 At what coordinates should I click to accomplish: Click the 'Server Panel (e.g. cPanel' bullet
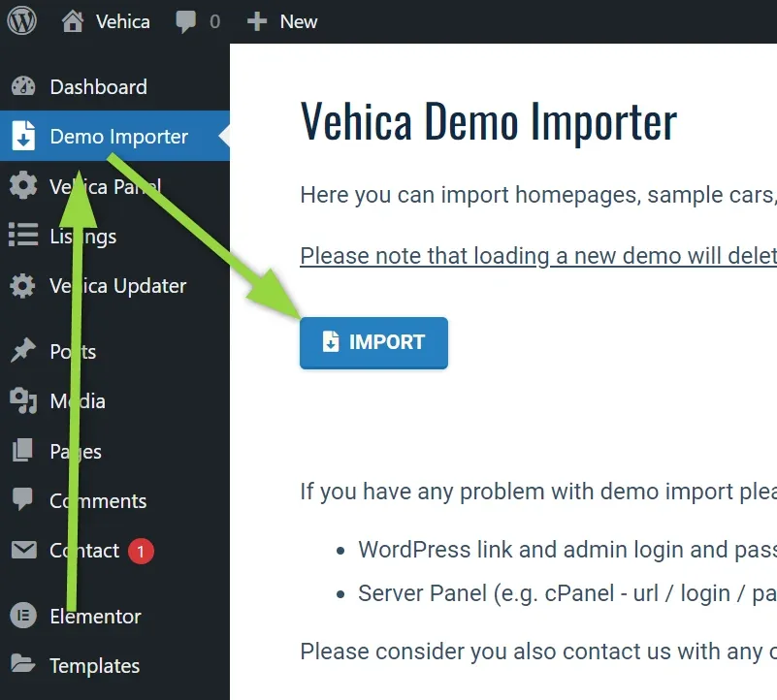(567, 593)
